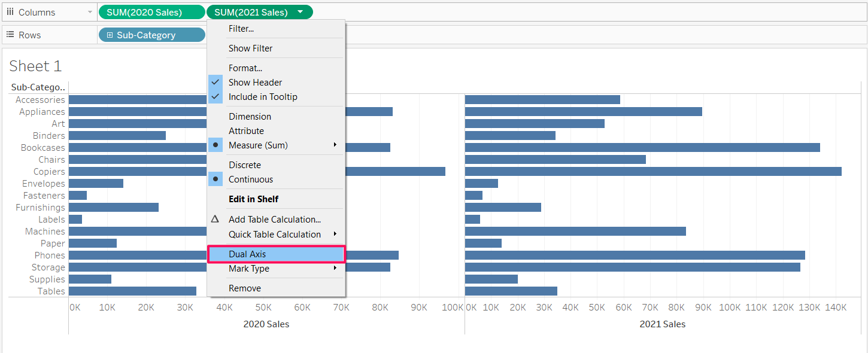The image size is (868, 353).
Task: Select the Continuous option
Action: coord(251,179)
